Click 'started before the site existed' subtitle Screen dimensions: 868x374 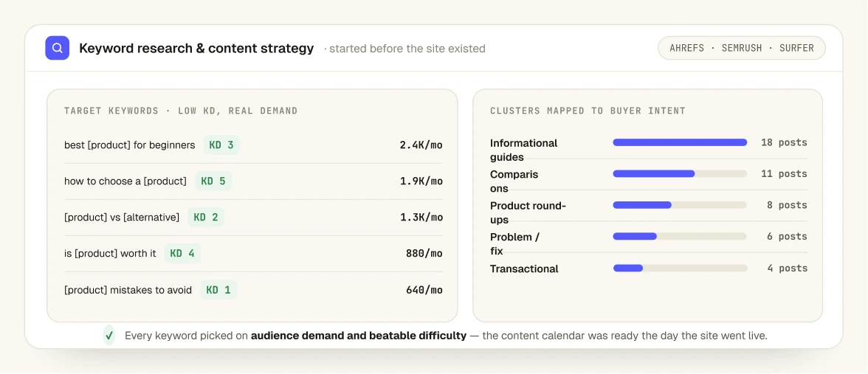point(407,49)
